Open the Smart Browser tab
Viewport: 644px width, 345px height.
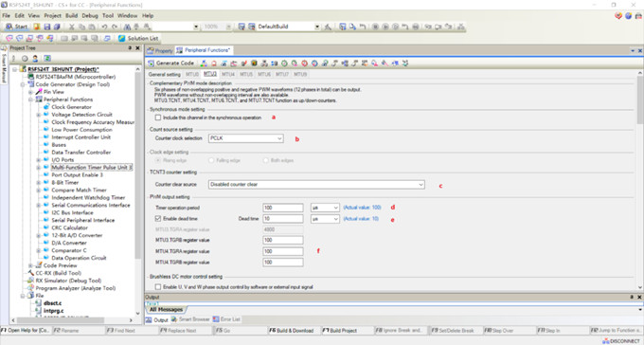click(x=190, y=319)
